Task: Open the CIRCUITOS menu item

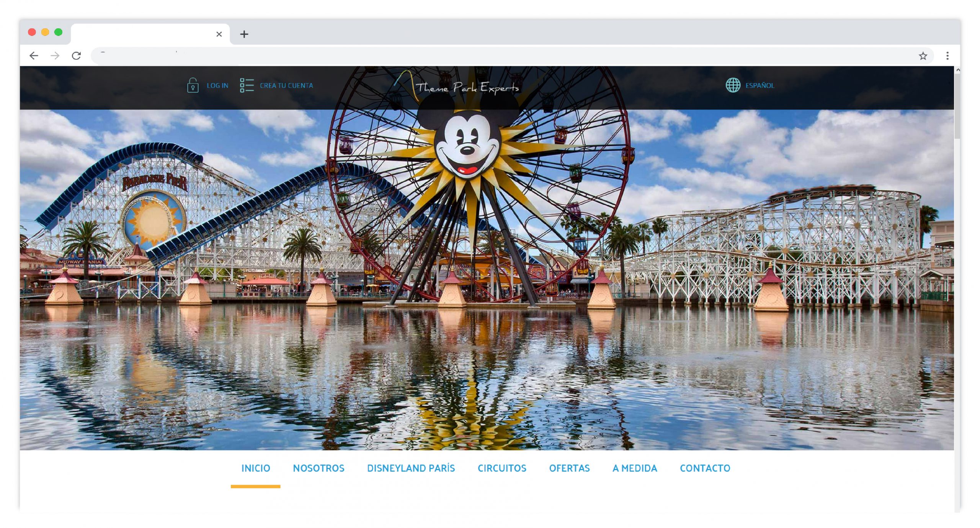Action: point(501,468)
